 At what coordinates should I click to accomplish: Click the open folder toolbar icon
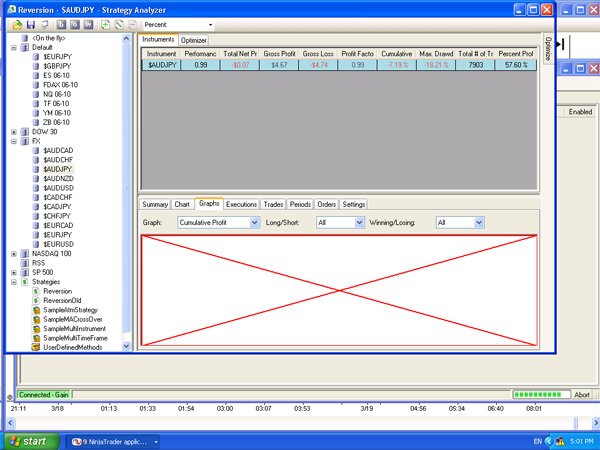point(17,25)
